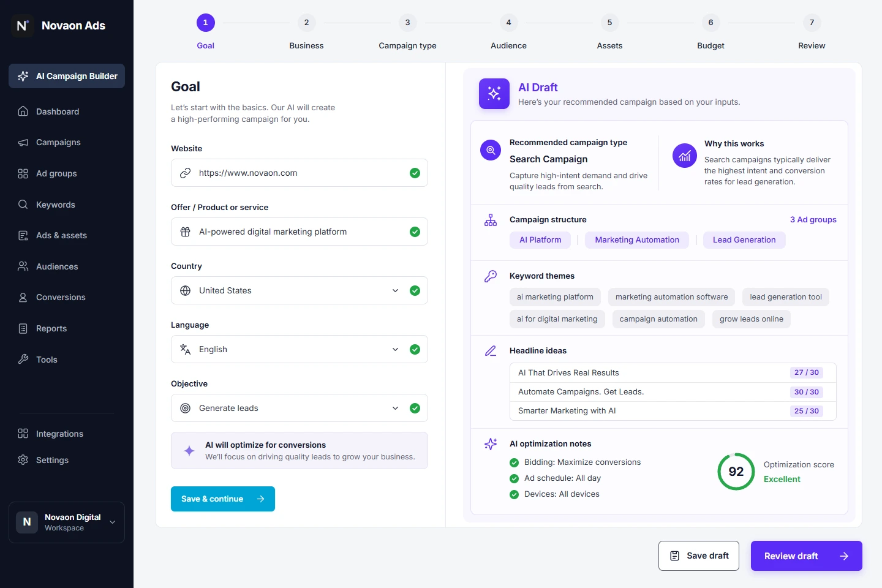Image resolution: width=882 pixels, height=588 pixels.
Task: Click the Bidding: Maximize conversions checkmark
Action: (514, 463)
